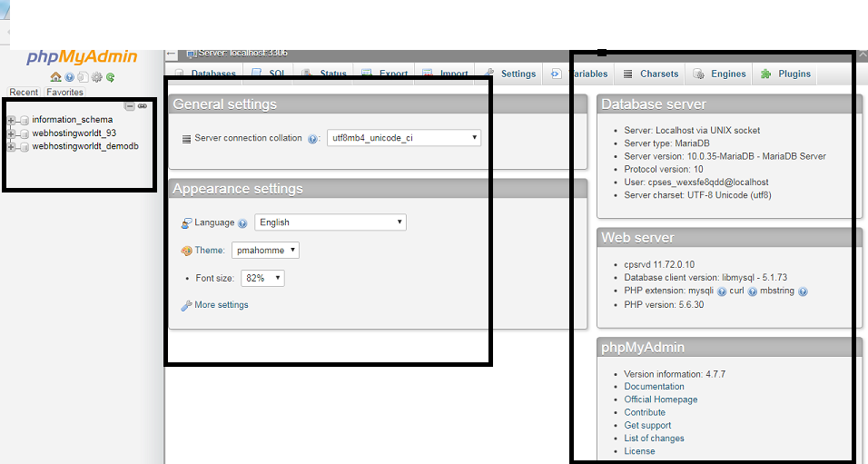Click the PHP version: 5.6.30 text
Image resolution: width=868 pixels, height=464 pixels.
coord(664,304)
